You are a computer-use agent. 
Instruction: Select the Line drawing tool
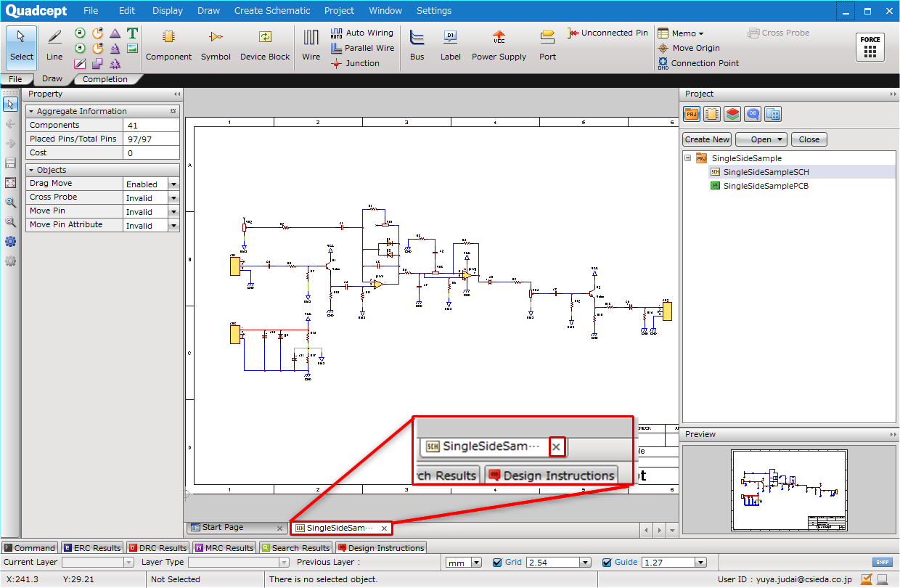(54, 45)
